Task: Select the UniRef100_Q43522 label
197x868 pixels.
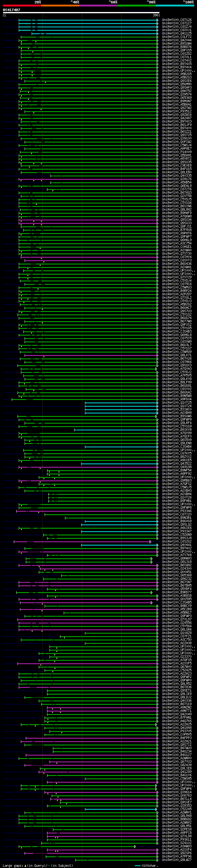Action: coord(176,463)
